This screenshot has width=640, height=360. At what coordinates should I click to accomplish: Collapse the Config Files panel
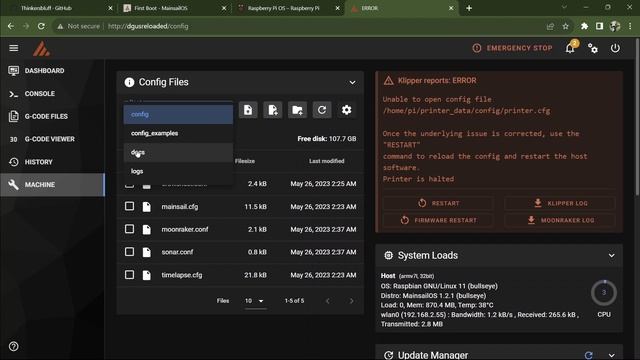[x=352, y=82]
